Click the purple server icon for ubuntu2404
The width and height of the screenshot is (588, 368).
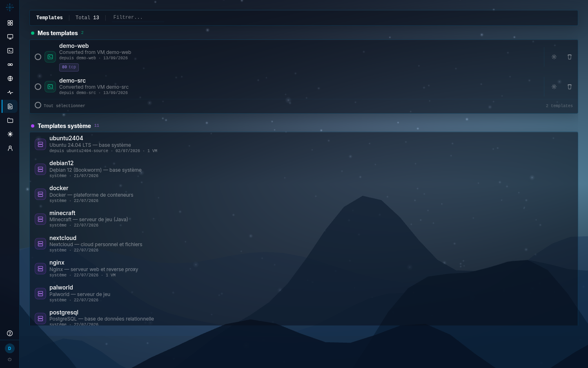click(x=40, y=144)
